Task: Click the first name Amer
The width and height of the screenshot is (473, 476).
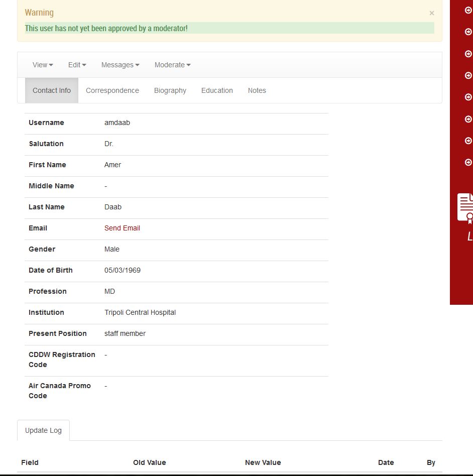Action: coord(112,165)
